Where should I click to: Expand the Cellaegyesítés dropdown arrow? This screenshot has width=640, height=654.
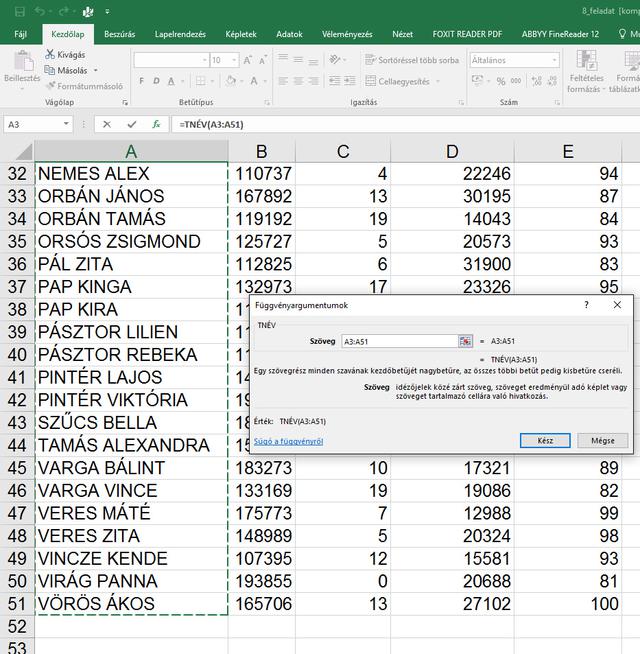(438, 81)
